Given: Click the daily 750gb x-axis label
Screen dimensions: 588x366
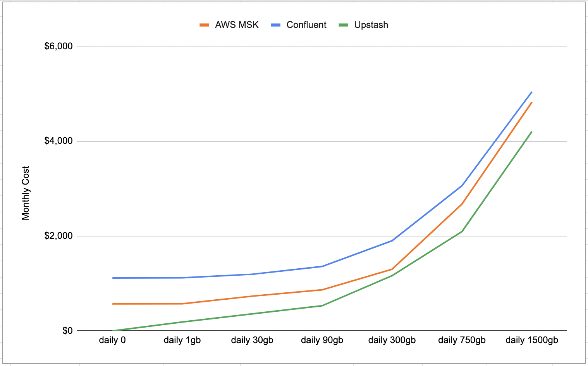Looking at the screenshot, I should pos(462,340).
